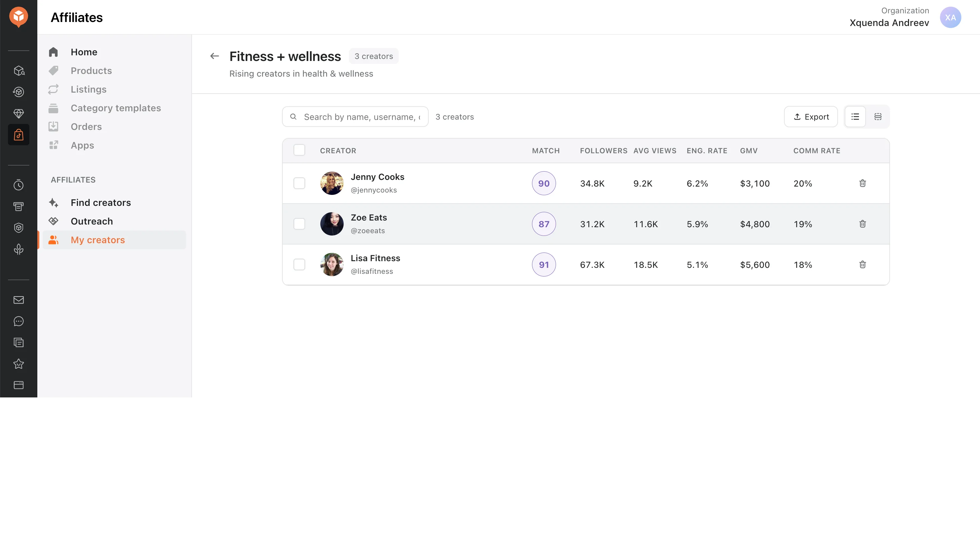The image size is (980, 557).
Task: Click the Export button
Action: tap(810, 117)
